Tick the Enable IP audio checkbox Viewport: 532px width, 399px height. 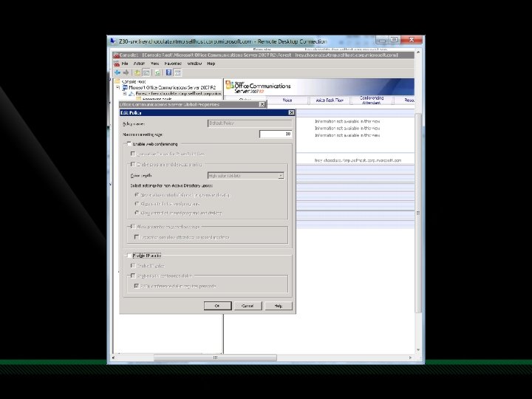tap(129, 256)
